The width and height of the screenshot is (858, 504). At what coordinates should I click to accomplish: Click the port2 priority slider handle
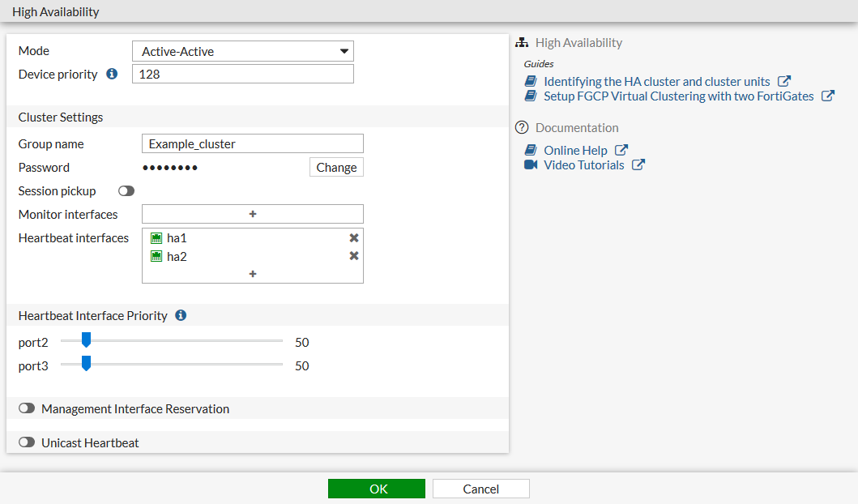(86, 340)
